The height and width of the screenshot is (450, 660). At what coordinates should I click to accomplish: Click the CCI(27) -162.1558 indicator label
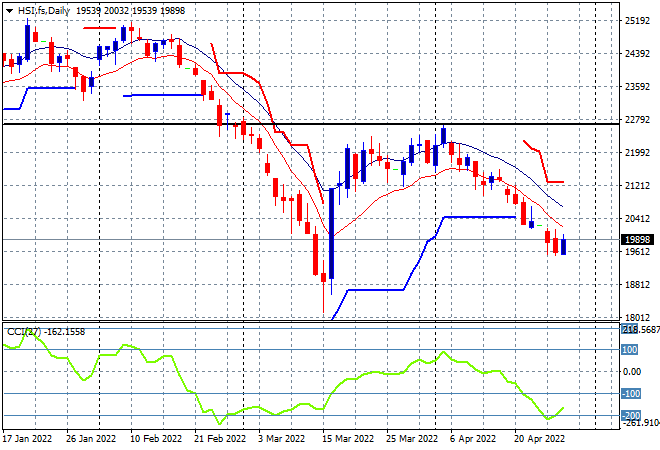[46, 332]
